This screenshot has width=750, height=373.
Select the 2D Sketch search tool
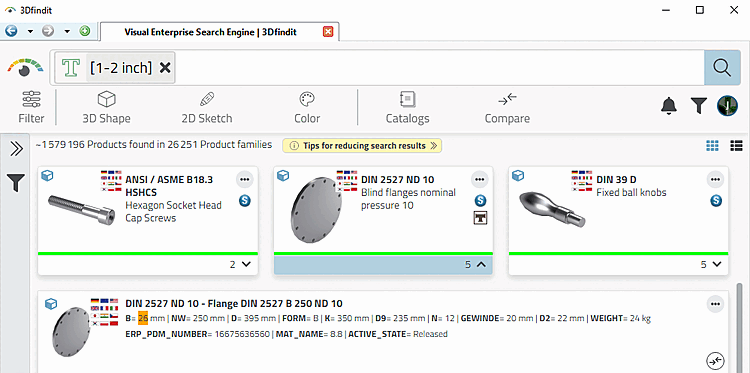(207, 109)
